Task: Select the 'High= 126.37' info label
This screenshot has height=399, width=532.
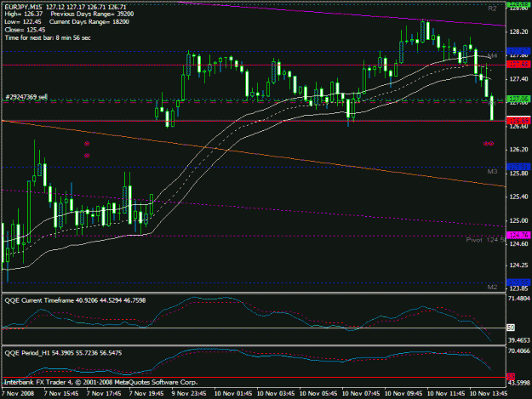Action: tap(24, 14)
